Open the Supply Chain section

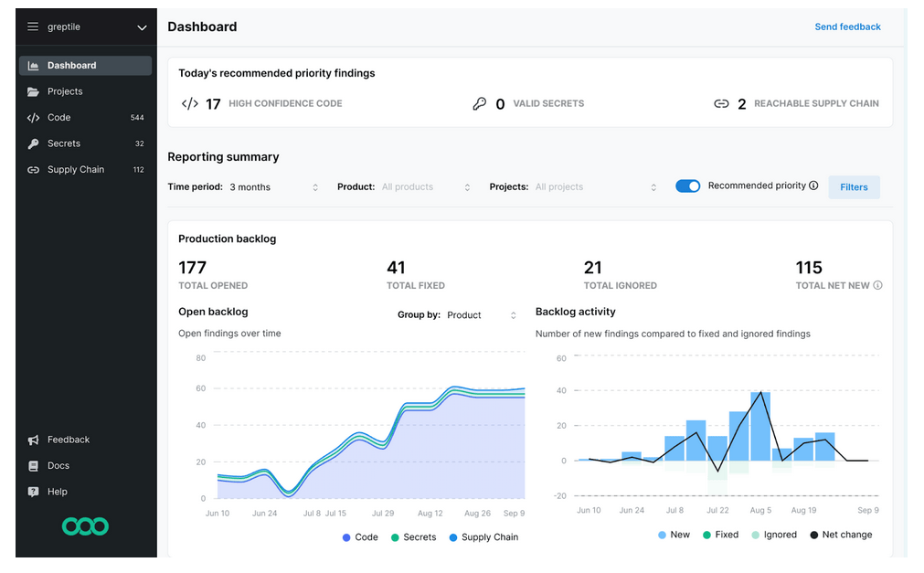coord(85,169)
